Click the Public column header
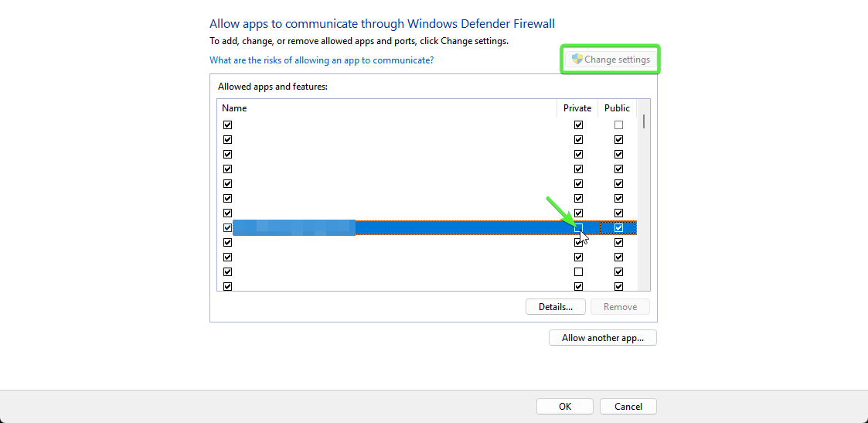This screenshot has width=868, height=423. pyautogui.click(x=617, y=108)
